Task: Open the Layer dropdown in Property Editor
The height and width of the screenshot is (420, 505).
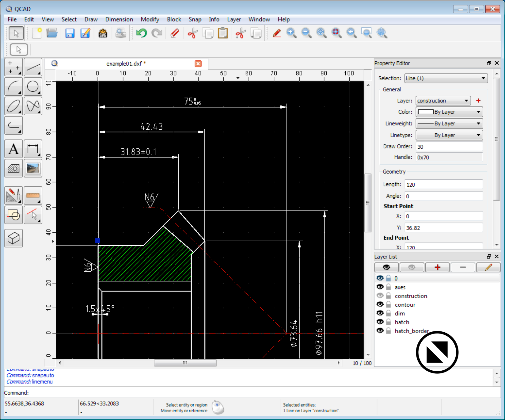Action: tap(442, 101)
